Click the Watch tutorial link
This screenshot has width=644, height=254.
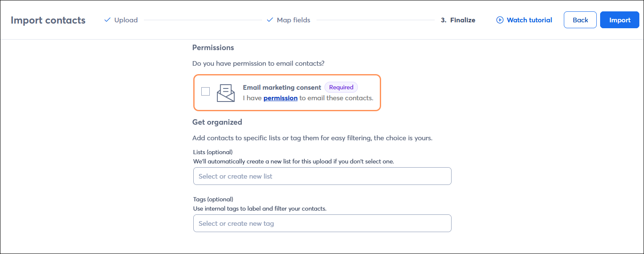(528, 19)
